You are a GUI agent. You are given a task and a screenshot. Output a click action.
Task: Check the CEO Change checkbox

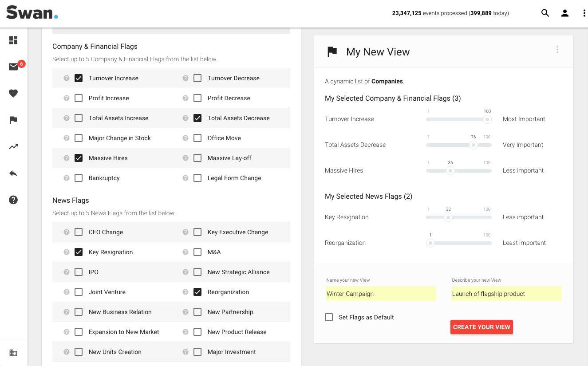point(79,232)
